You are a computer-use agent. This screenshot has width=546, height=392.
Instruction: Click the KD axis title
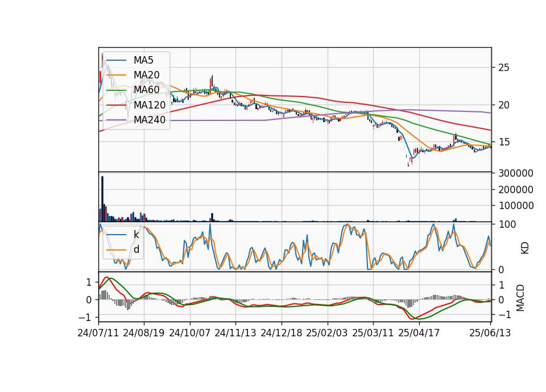pos(525,248)
